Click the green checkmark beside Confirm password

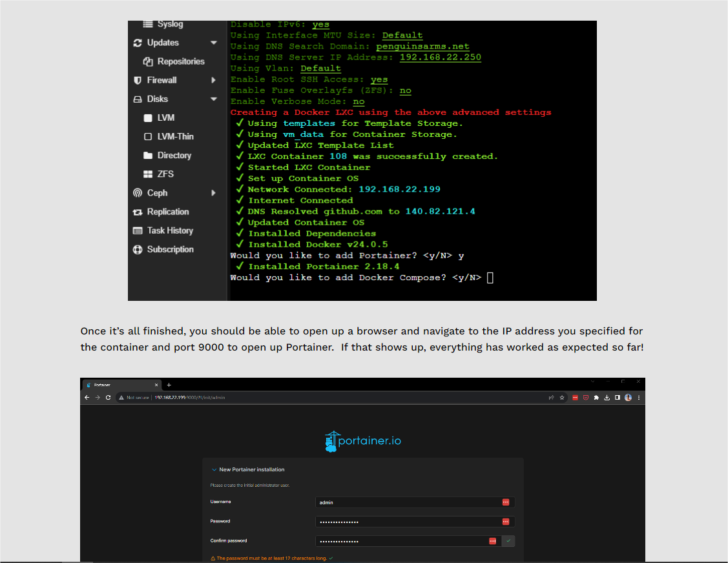click(x=508, y=541)
